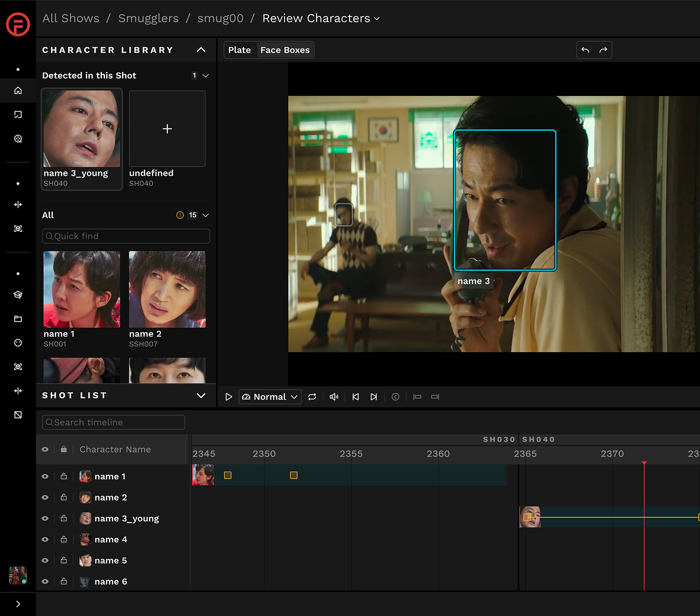Toggle loop playback
700x616 pixels.
click(x=312, y=397)
